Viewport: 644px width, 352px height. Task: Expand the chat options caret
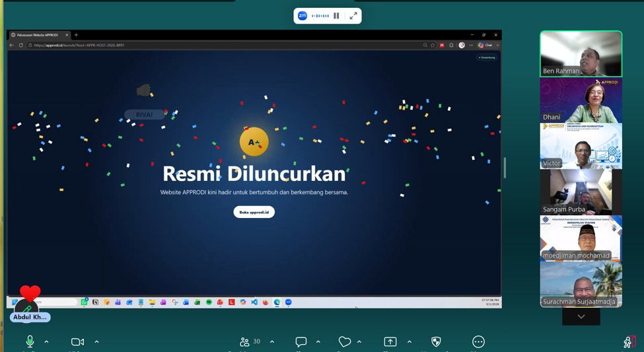(x=318, y=341)
